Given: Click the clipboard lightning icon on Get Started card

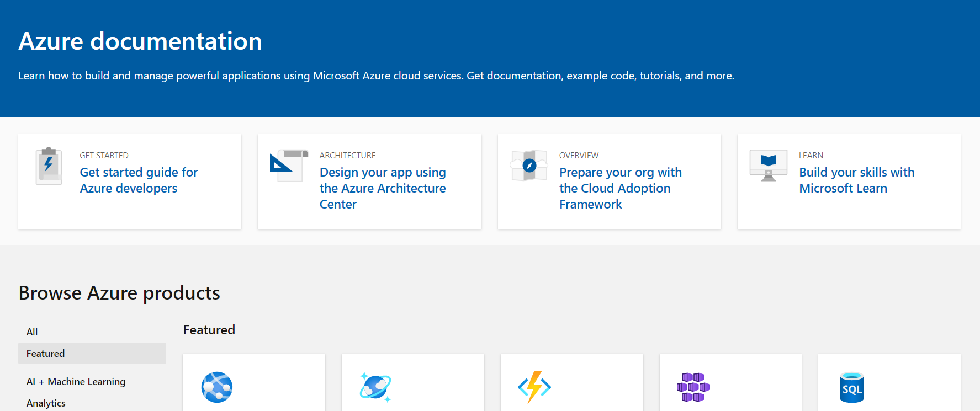Looking at the screenshot, I should click(x=49, y=166).
